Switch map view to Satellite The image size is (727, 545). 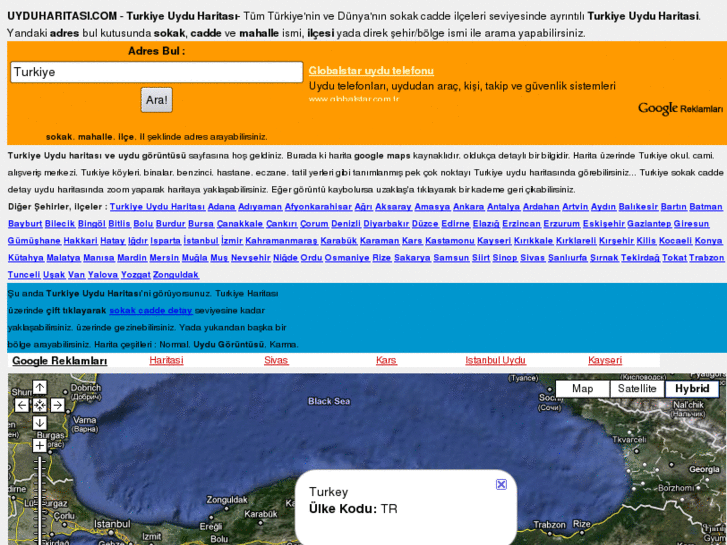click(x=637, y=389)
